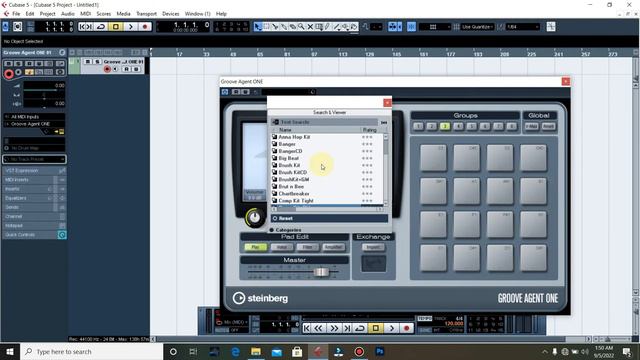Image resolution: width=640 pixels, height=360 pixels.
Task: Trigger the top-left drum pad
Action: tap(433, 158)
